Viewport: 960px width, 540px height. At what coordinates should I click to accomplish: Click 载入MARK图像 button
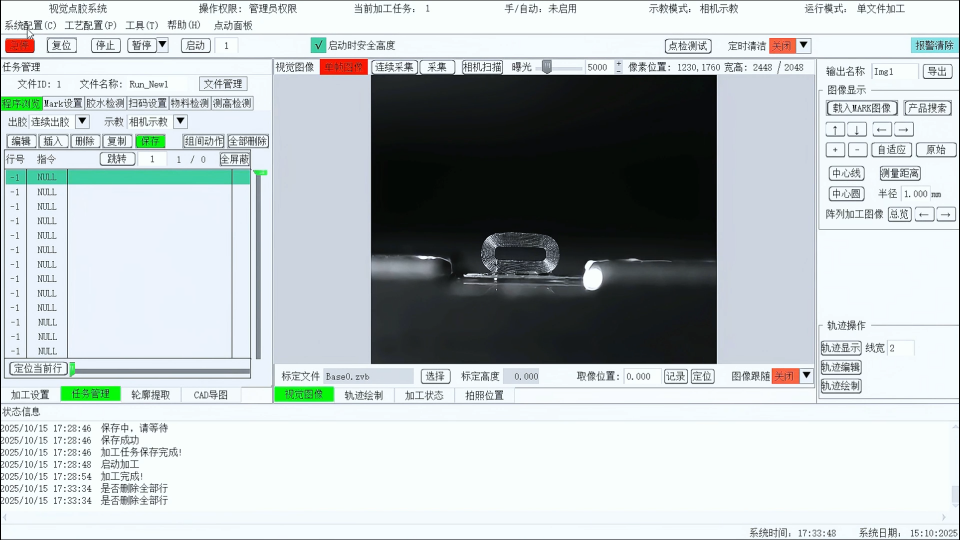point(861,108)
